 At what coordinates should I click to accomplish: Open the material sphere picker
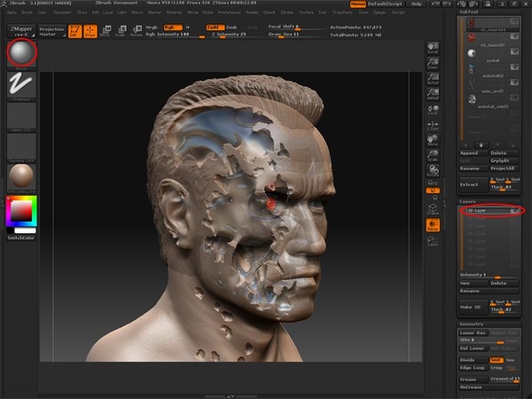[21, 175]
